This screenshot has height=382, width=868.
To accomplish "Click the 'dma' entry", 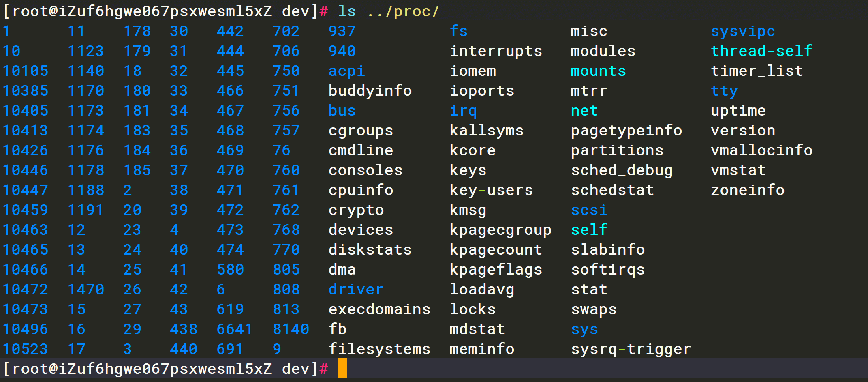I will click(x=342, y=269).
